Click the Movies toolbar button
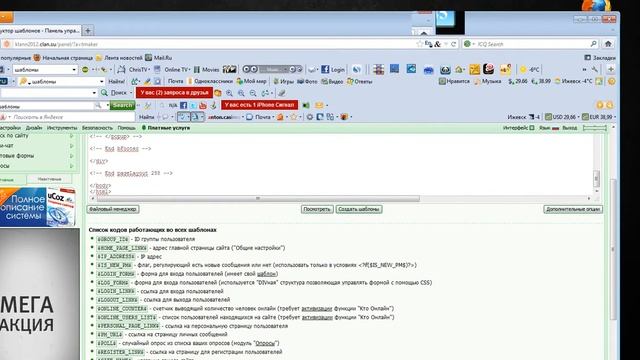 pyautogui.click(x=207, y=69)
